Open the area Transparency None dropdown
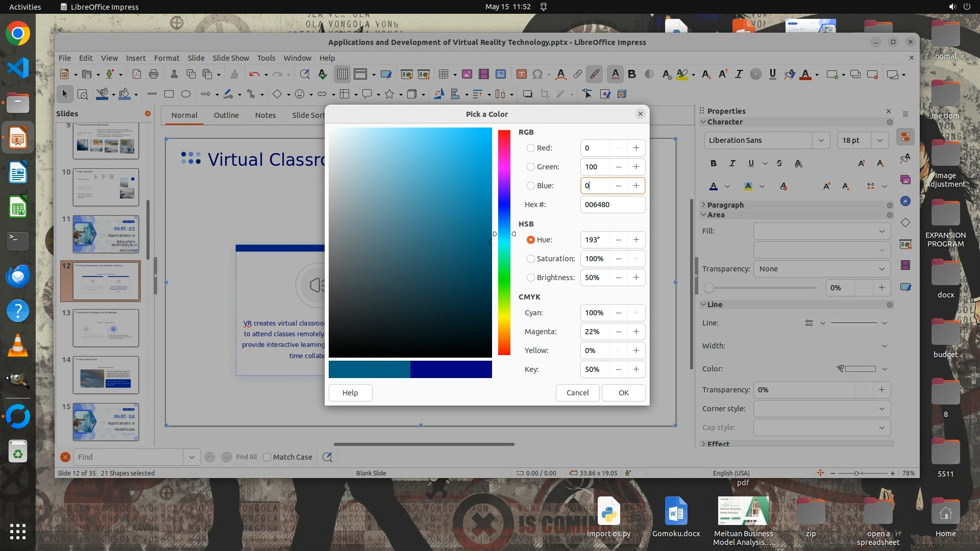 [822, 269]
